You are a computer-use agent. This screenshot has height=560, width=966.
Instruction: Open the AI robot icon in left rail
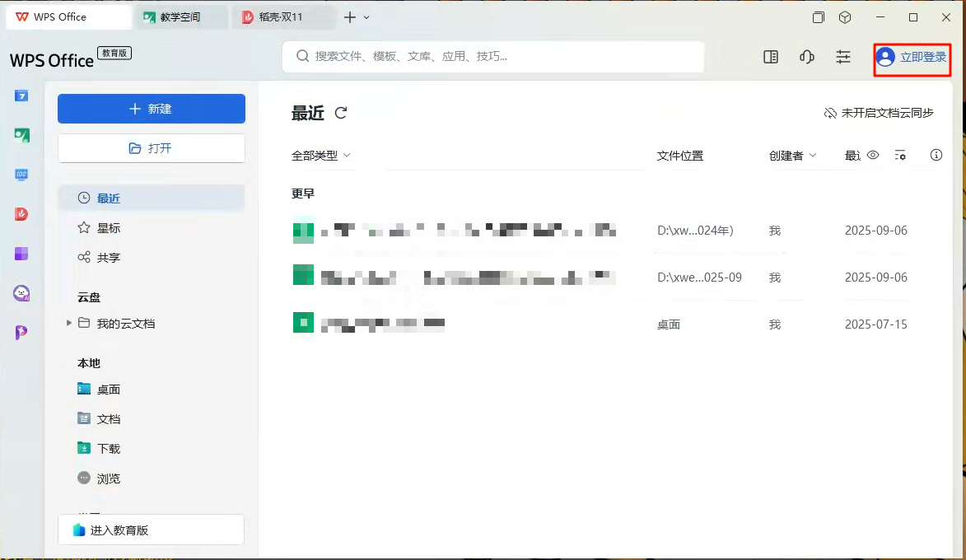pyautogui.click(x=21, y=293)
